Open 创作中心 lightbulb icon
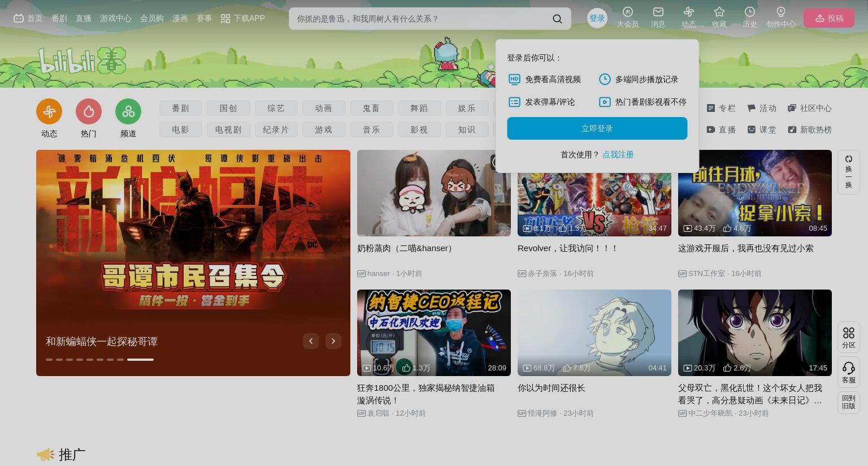Image resolution: width=868 pixels, height=466 pixels. click(x=781, y=11)
